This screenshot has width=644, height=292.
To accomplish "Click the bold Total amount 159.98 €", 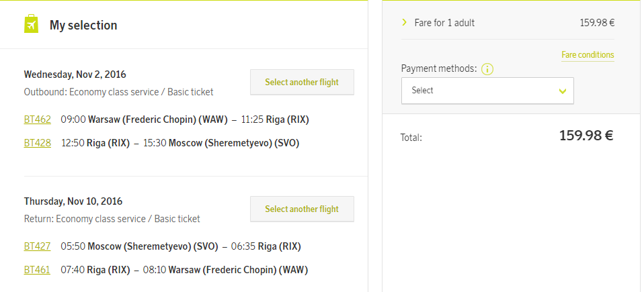I will 586,136.
